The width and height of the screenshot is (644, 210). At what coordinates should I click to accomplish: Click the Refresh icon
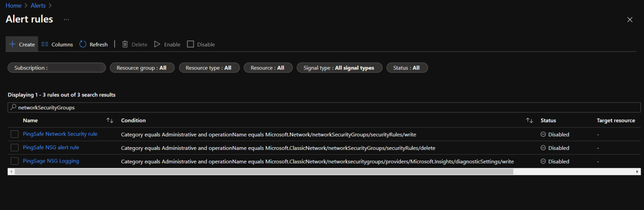coord(83,44)
